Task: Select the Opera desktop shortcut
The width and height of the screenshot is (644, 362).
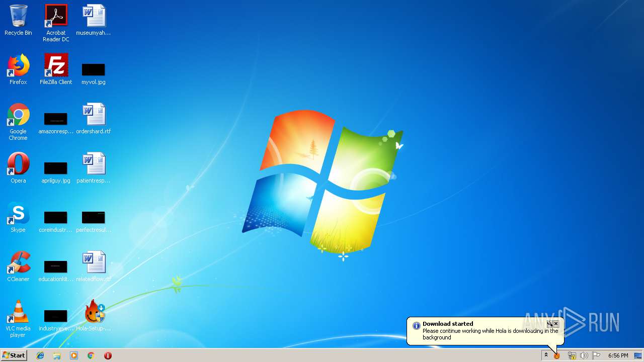Action: click(x=18, y=168)
